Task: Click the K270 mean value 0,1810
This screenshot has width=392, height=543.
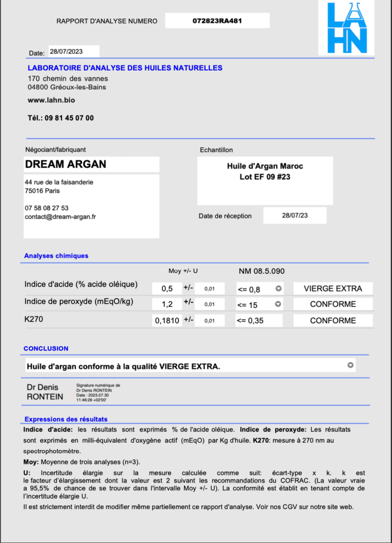Action: click(x=167, y=321)
